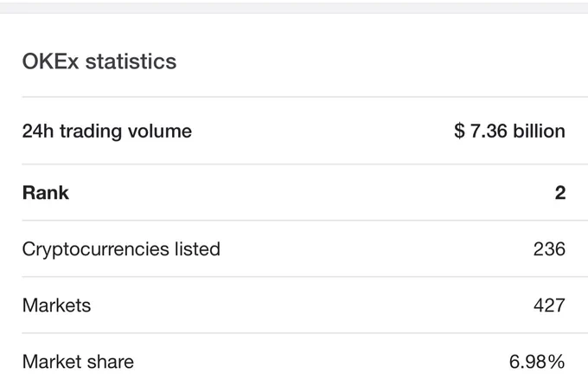588x386 pixels.
Task: Click the OKEx statistics heading
Action: (x=99, y=61)
